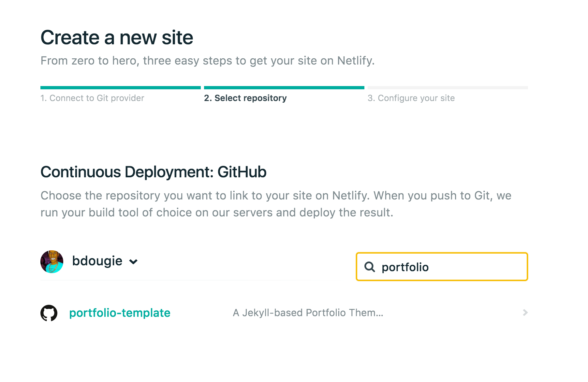This screenshot has height=382, width=588.
Task: Expand the bdougie organization selector
Action: tap(134, 261)
